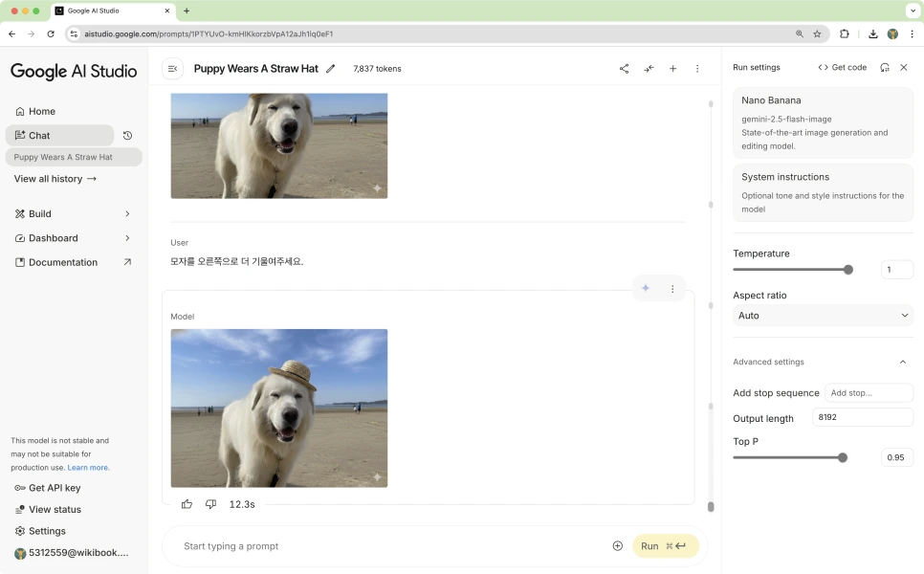The width and height of the screenshot is (924, 574).
Task: Collapse the left sidebar panel
Action: coord(173,68)
